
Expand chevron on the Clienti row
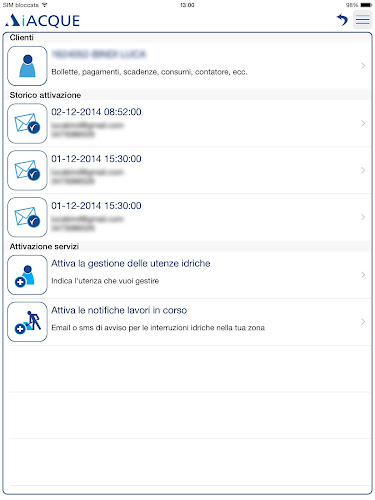coord(363,66)
